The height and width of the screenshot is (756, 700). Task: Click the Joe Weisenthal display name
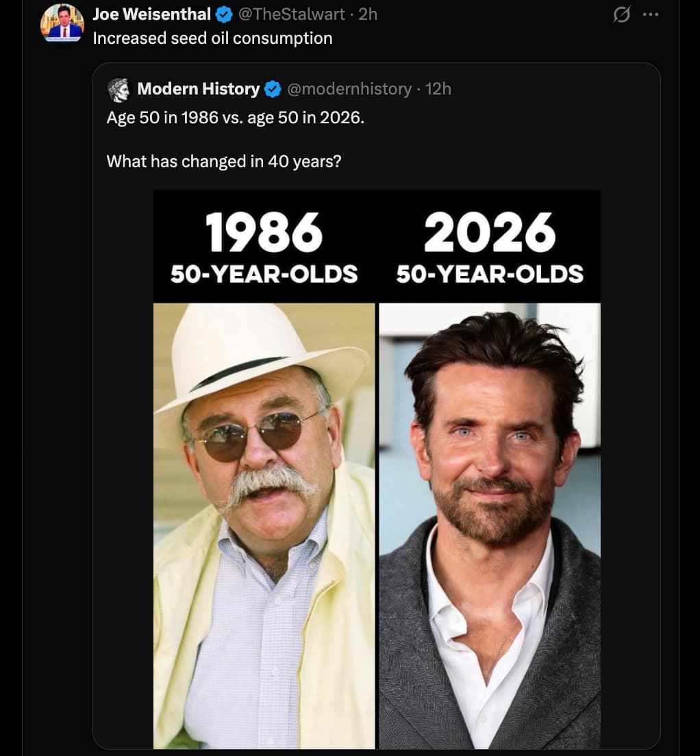coord(151,14)
